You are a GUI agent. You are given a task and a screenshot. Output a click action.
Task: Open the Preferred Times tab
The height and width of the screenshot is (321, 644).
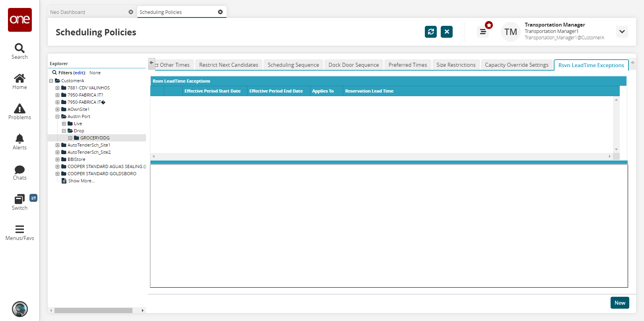[x=408, y=65]
